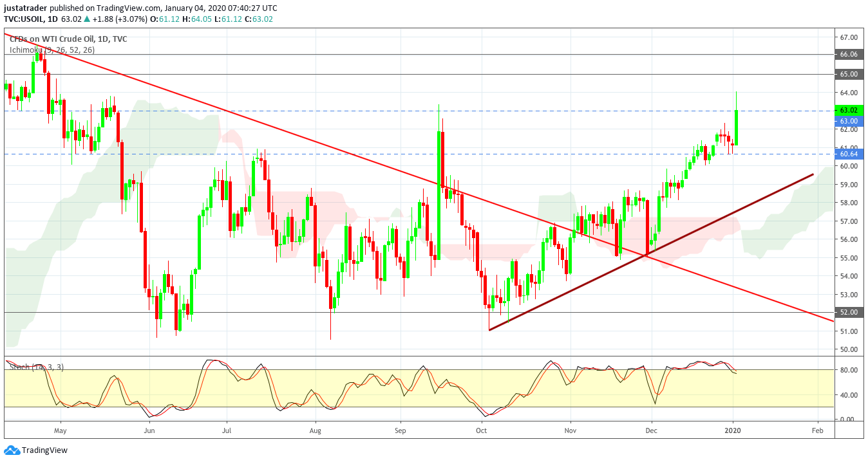Open the TVC:USOIL symbol label

[30, 19]
